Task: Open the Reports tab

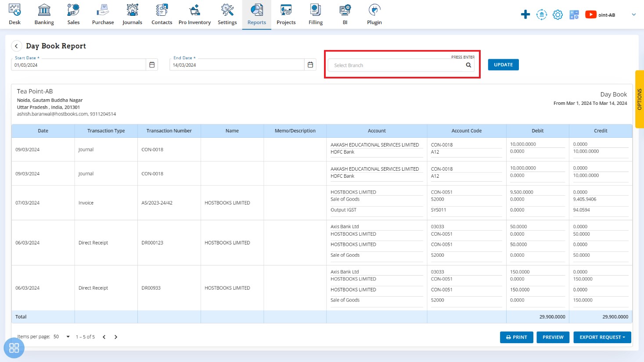Action: pyautogui.click(x=257, y=14)
